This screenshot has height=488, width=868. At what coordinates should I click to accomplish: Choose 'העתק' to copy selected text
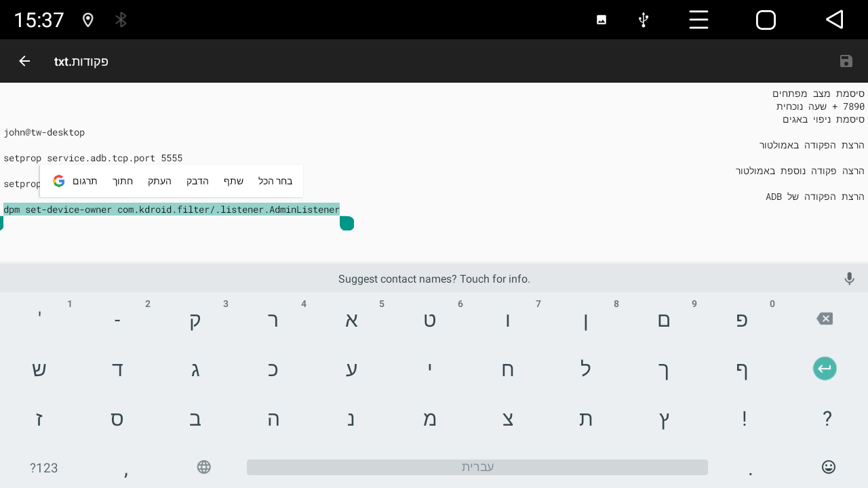160,181
